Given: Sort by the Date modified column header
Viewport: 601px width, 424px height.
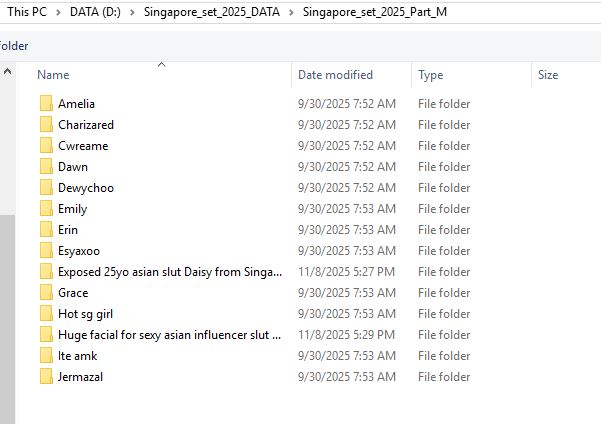Looking at the screenshot, I should 335,75.
